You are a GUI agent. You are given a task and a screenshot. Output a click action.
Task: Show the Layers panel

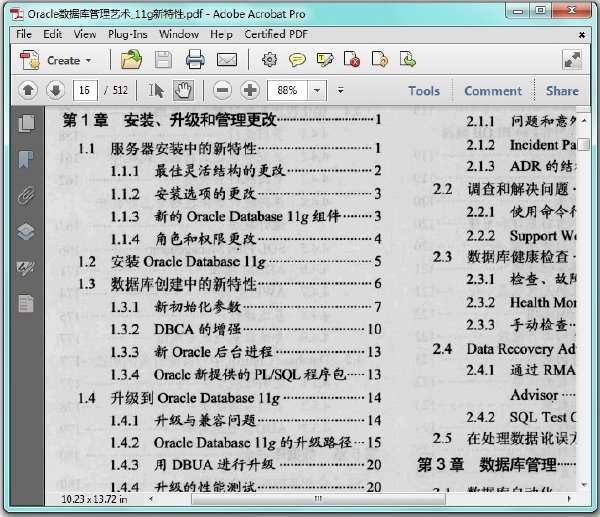26,232
